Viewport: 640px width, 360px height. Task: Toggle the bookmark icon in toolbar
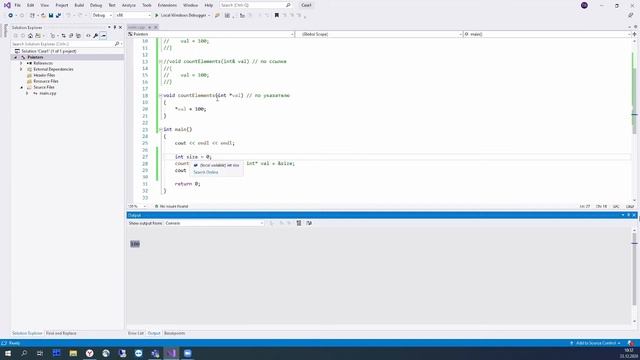pos(277,16)
